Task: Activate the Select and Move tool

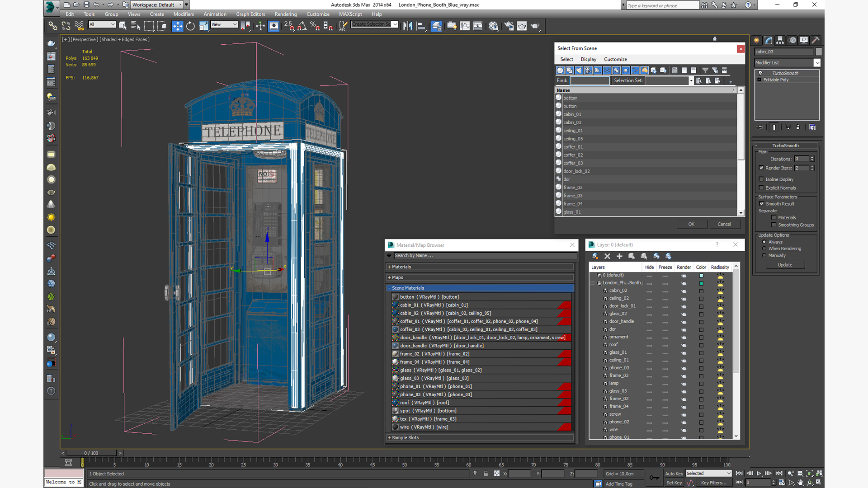Action: (178, 26)
